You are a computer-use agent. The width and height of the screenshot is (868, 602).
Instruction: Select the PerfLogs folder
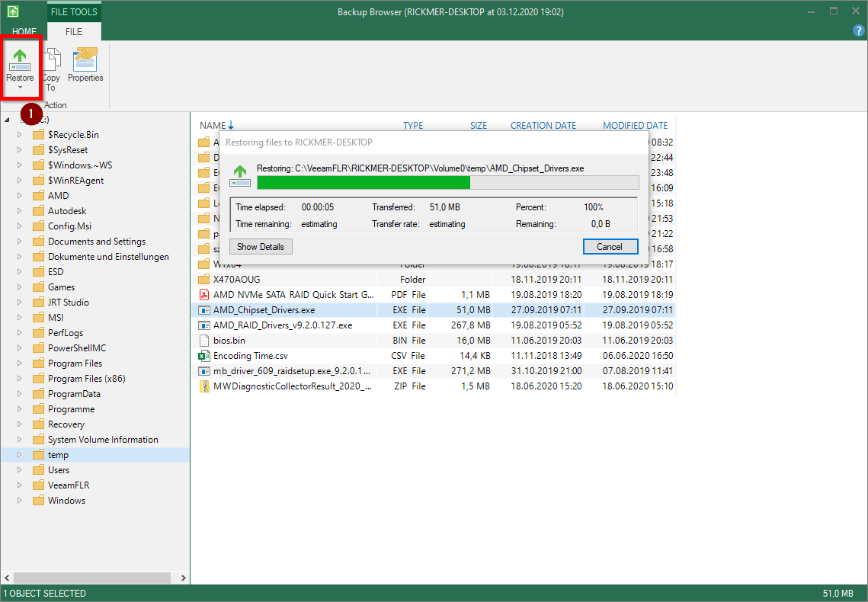66,332
